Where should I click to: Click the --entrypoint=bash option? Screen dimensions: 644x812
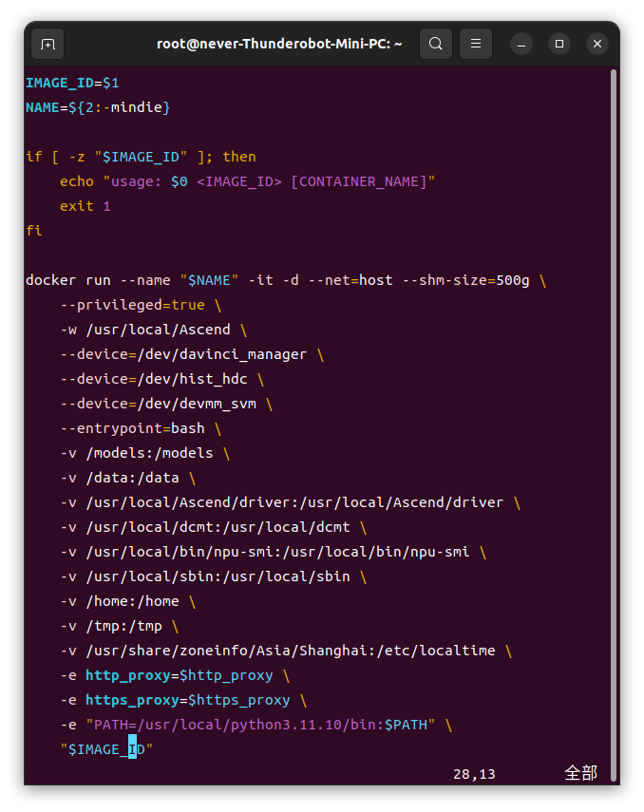(x=132, y=428)
